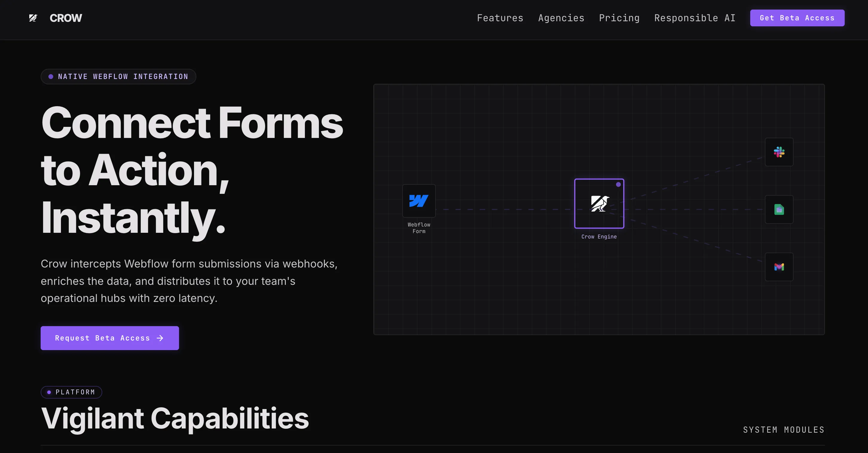Viewport: 868px width, 453px height.
Task: Click the arrow icon in Request Beta Access
Action: (x=160, y=338)
